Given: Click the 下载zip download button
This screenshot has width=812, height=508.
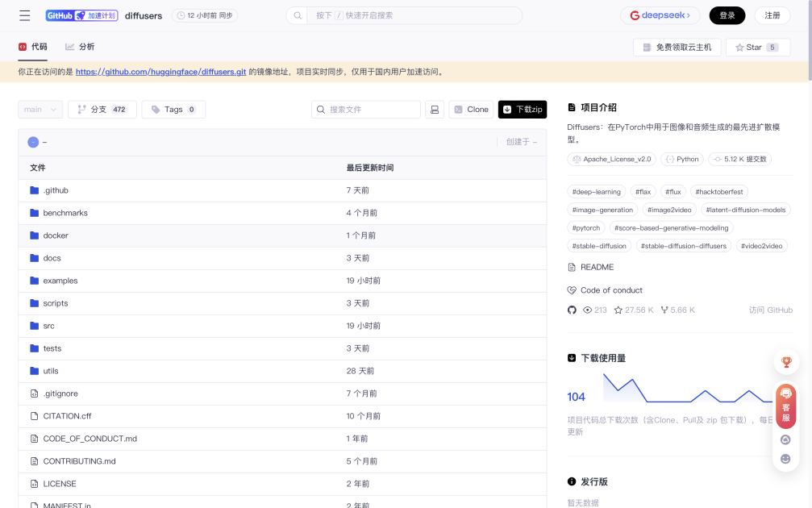Looking at the screenshot, I should click(x=523, y=110).
